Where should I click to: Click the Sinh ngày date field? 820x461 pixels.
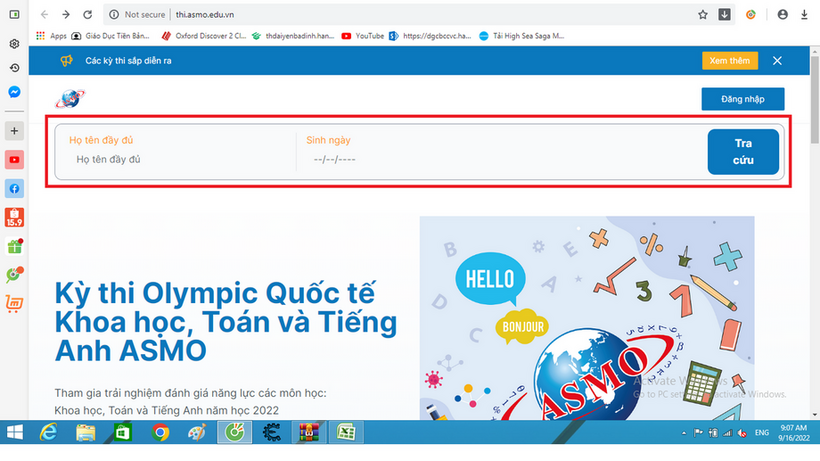400,159
